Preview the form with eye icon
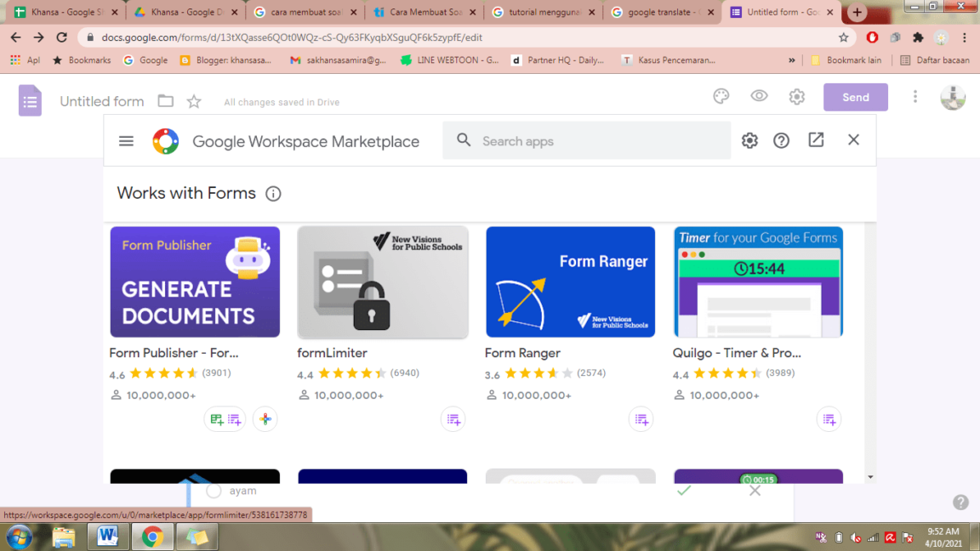The image size is (980, 551). (x=759, y=96)
